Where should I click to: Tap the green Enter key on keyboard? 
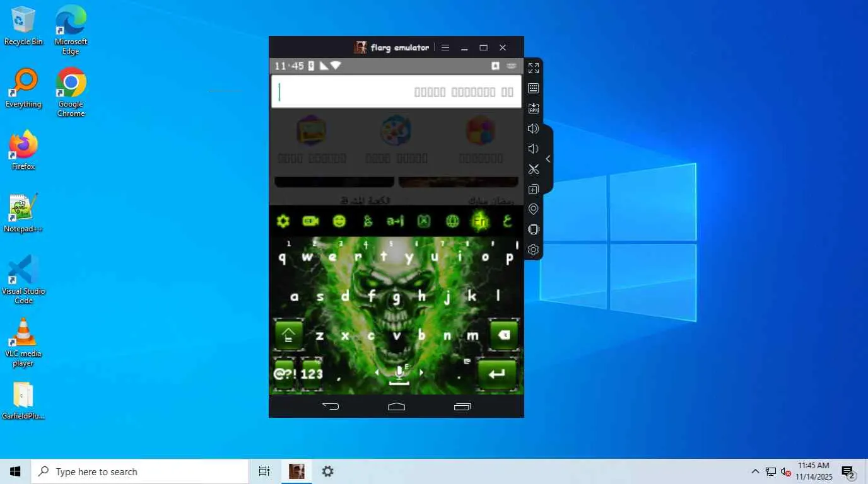497,374
